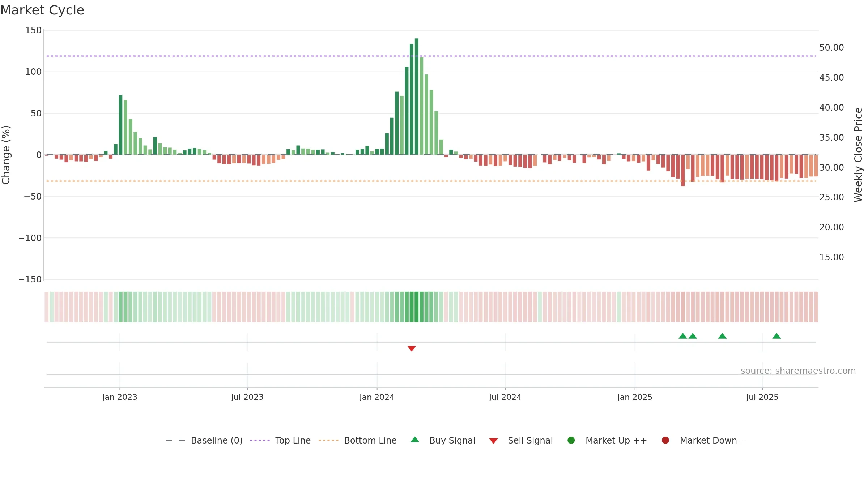
Task: Click the 30.00 price tick label
Action: (831, 168)
